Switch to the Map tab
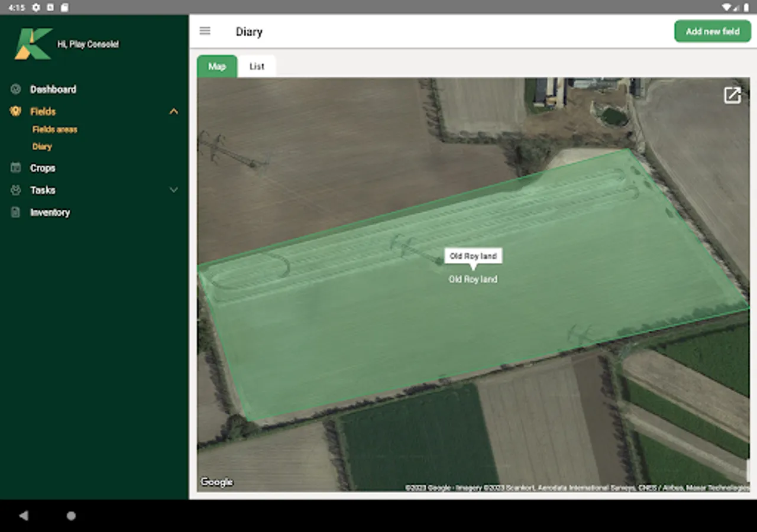The width and height of the screenshot is (757, 532). (x=217, y=66)
